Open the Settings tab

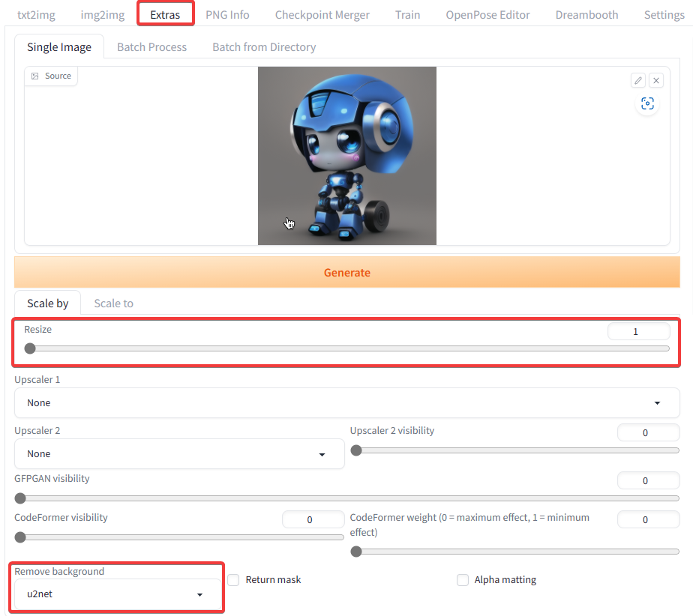pyautogui.click(x=664, y=14)
